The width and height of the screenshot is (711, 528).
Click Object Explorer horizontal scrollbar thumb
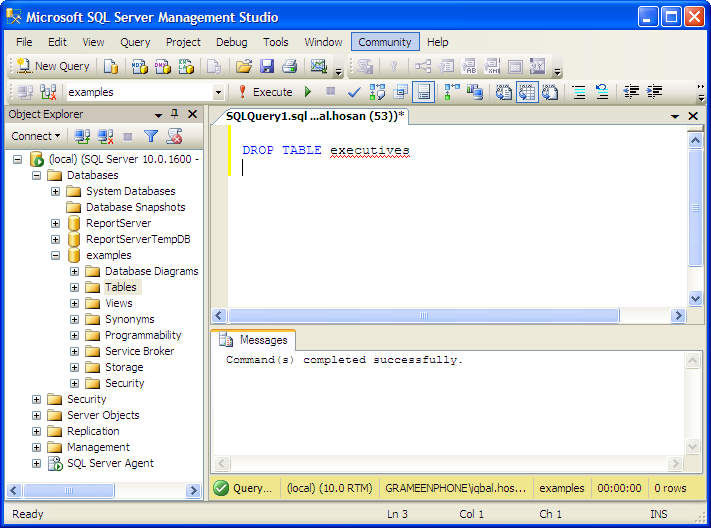point(69,490)
